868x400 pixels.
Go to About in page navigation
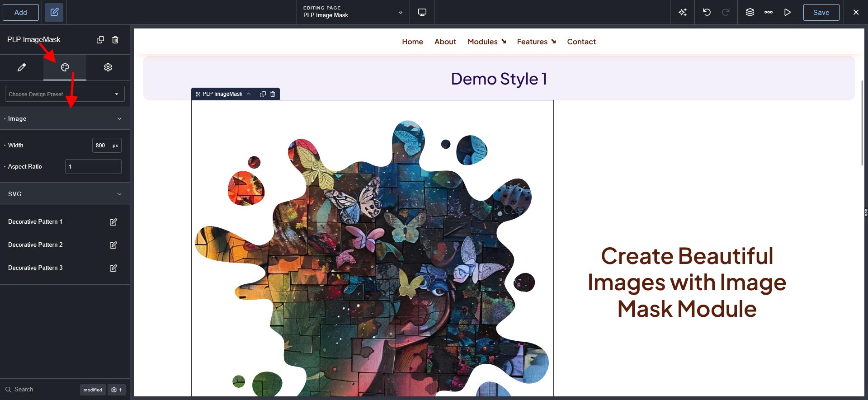point(445,42)
